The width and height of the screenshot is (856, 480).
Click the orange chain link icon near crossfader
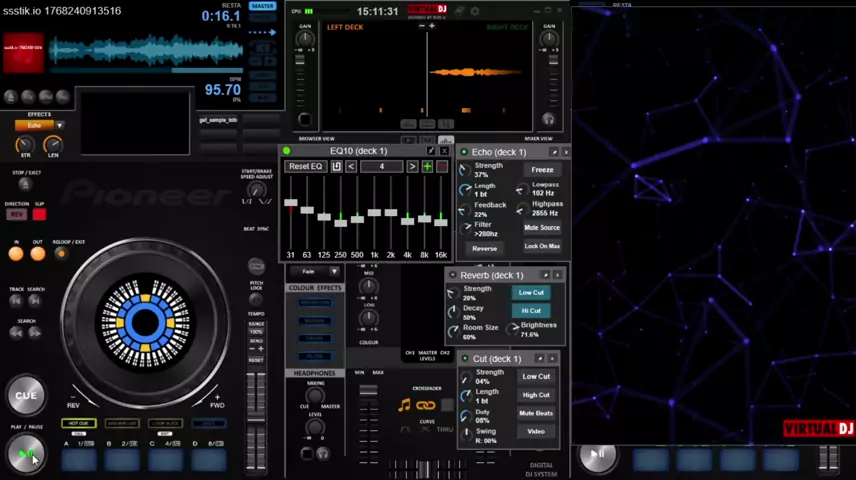click(426, 405)
